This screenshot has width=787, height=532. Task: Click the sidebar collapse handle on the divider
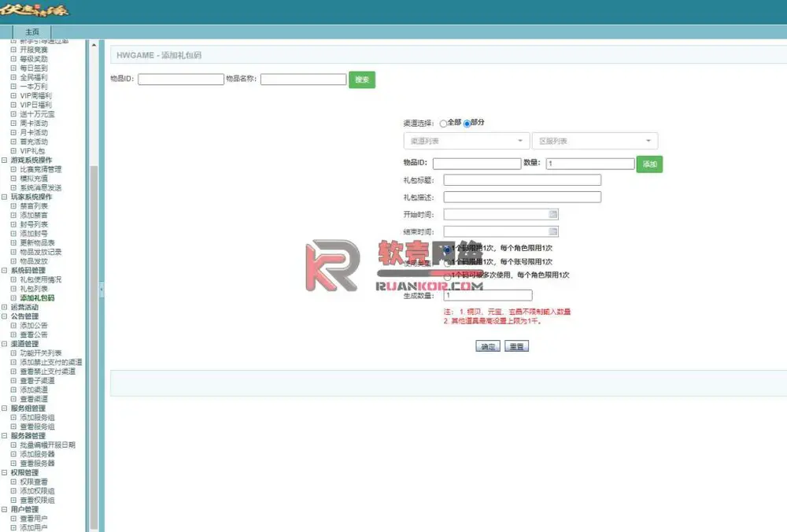102,290
